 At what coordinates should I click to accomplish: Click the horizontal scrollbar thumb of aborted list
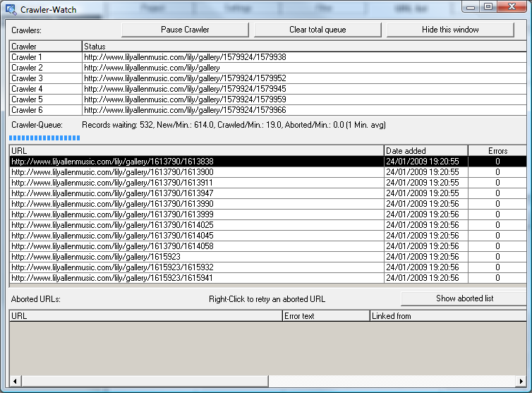coord(145,381)
